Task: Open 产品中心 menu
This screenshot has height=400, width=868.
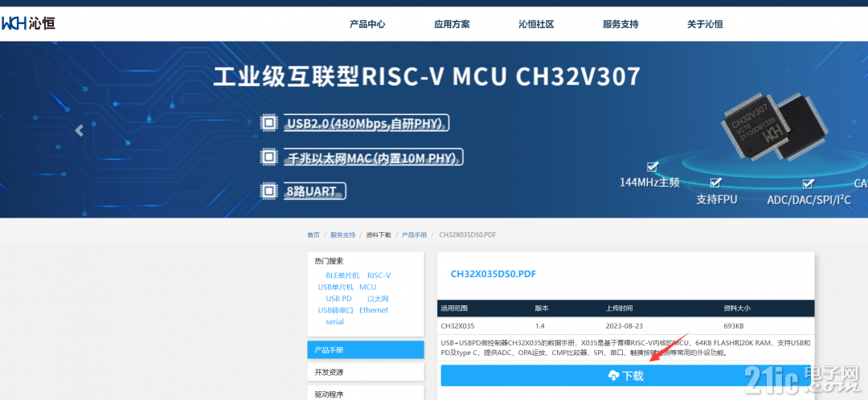Action: [367, 24]
